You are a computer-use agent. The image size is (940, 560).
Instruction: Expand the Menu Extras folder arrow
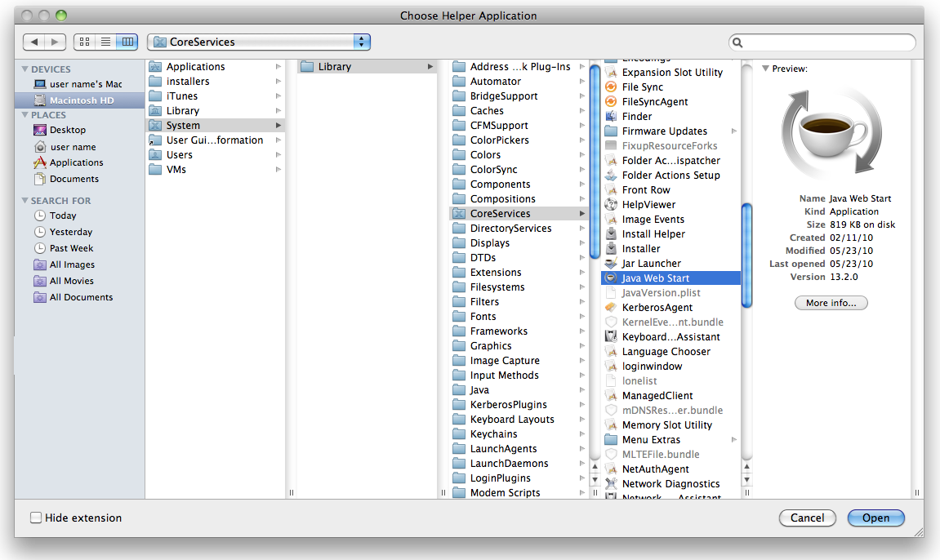(x=733, y=440)
